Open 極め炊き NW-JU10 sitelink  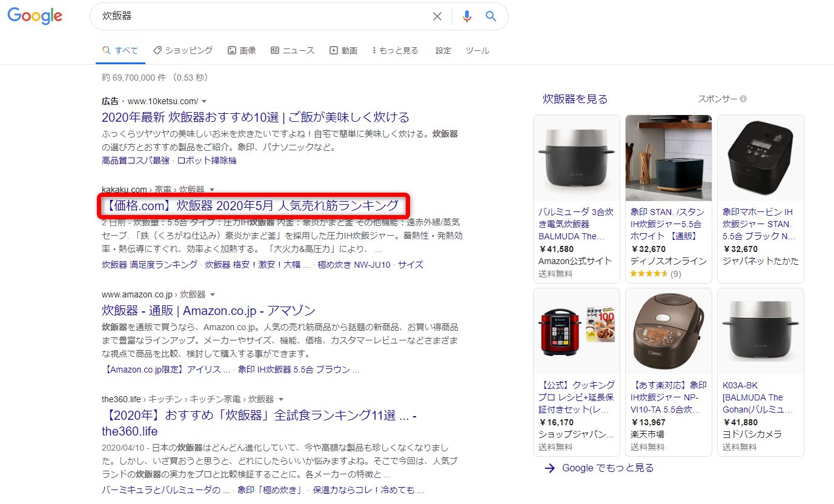click(354, 265)
